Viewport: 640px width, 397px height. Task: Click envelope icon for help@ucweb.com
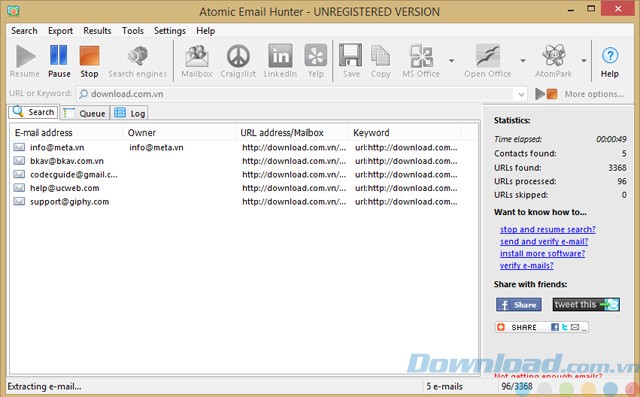(19, 188)
